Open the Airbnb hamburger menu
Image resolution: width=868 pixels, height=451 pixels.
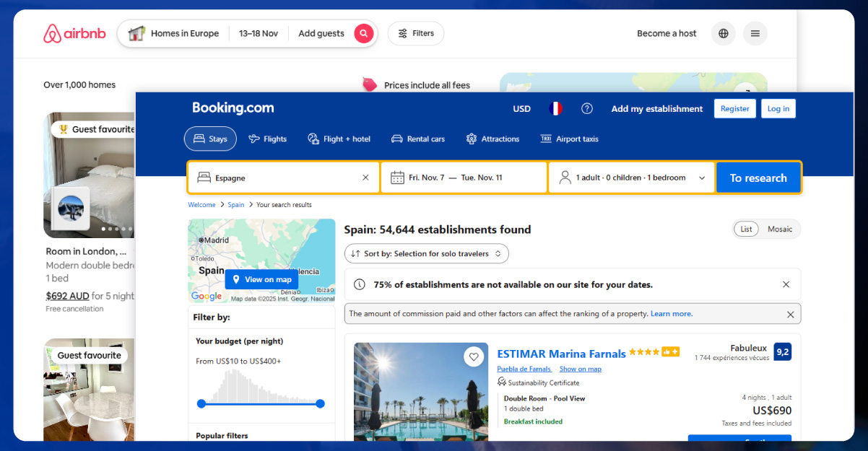755,33
